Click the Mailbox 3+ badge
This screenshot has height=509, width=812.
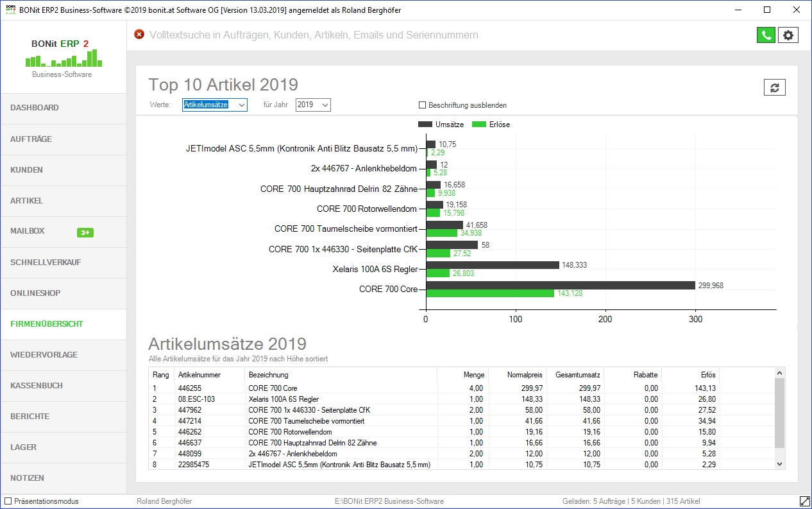[x=85, y=232]
